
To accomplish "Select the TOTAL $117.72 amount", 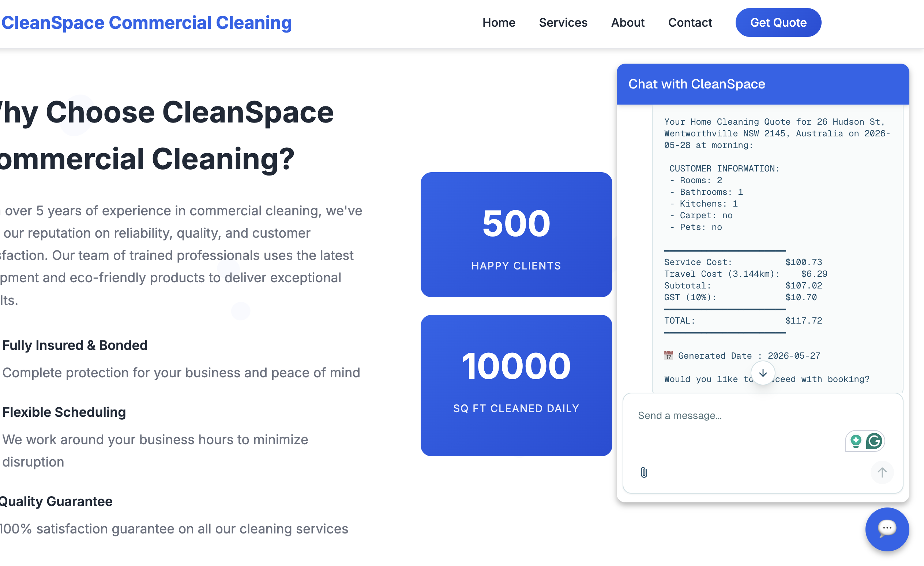I will (804, 321).
